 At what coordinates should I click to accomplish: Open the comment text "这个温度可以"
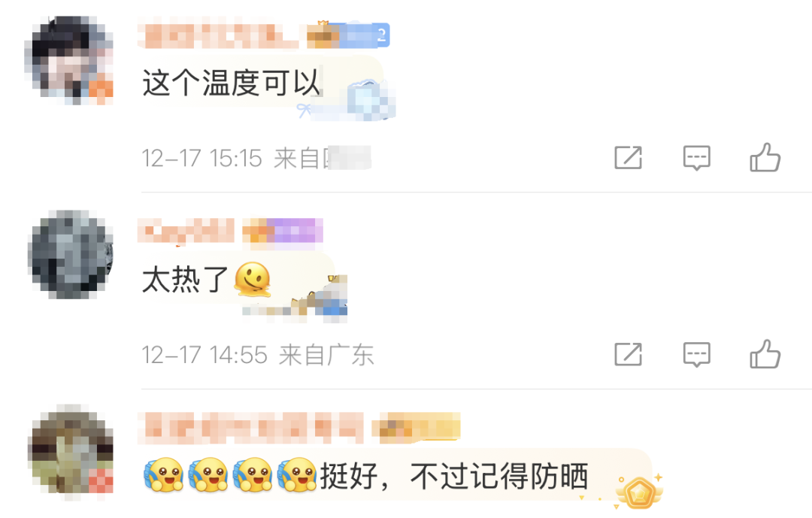[231, 83]
